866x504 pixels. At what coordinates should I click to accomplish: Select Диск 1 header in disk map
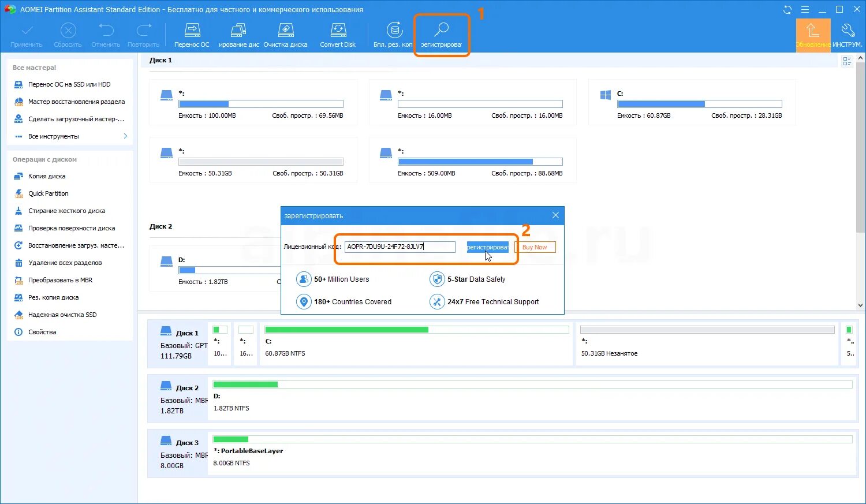pyautogui.click(x=178, y=344)
